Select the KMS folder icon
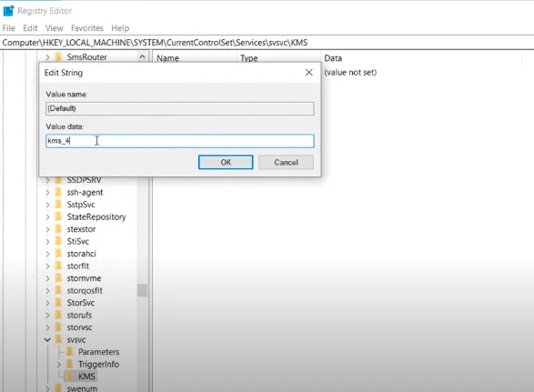Viewport: 534px width, 392px height. click(70, 376)
